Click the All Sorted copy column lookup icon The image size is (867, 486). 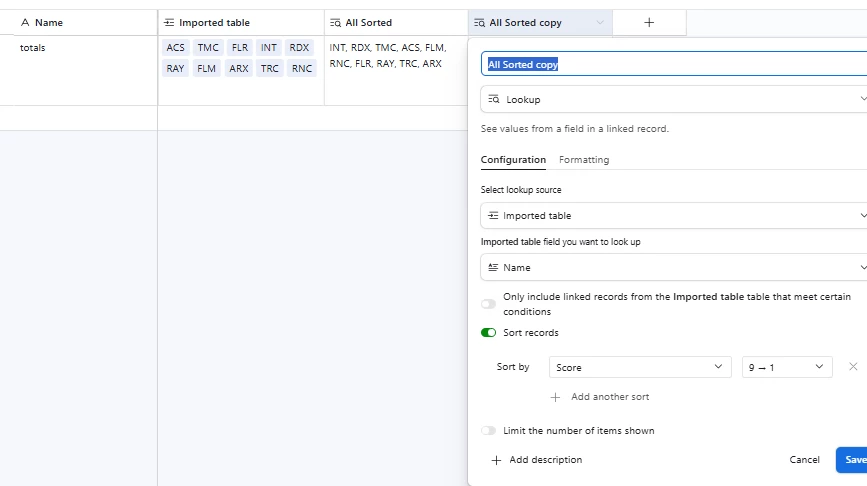click(479, 23)
